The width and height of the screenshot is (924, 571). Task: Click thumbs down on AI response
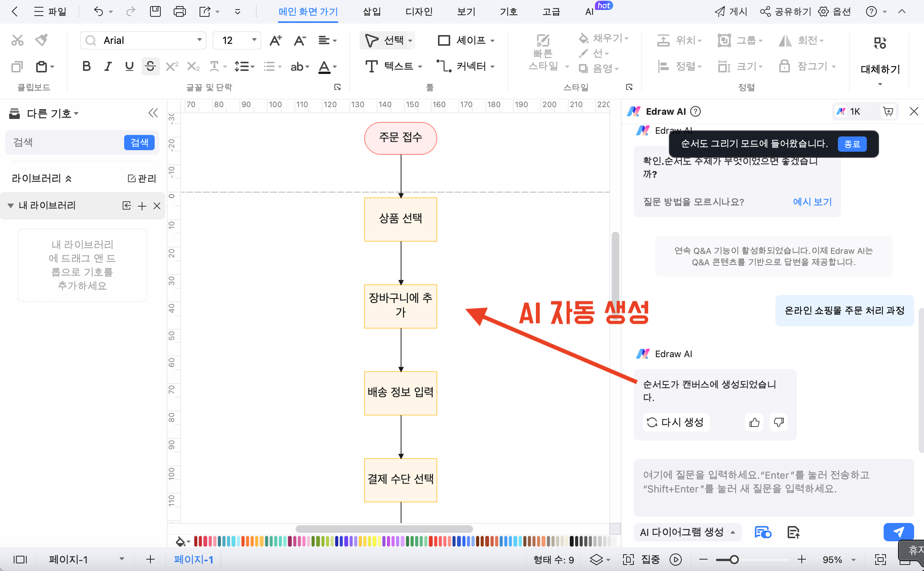pyautogui.click(x=779, y=422)
